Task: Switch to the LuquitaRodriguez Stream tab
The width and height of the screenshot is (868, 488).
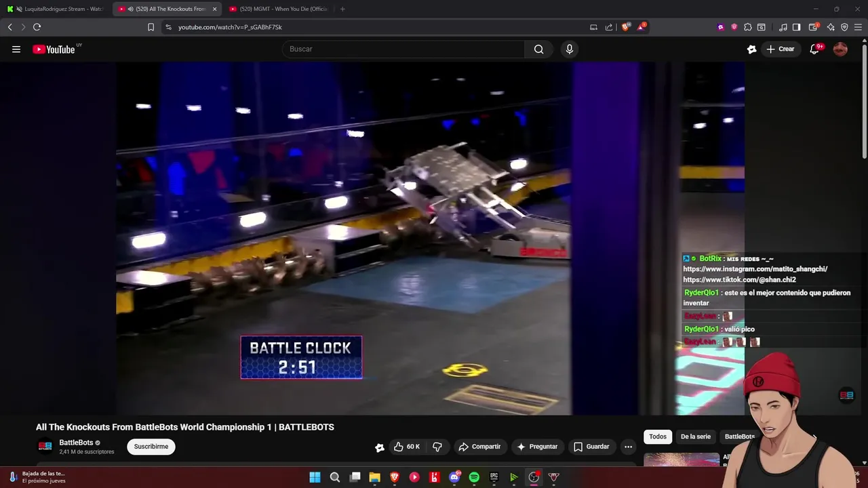Action: coord(57,9)
